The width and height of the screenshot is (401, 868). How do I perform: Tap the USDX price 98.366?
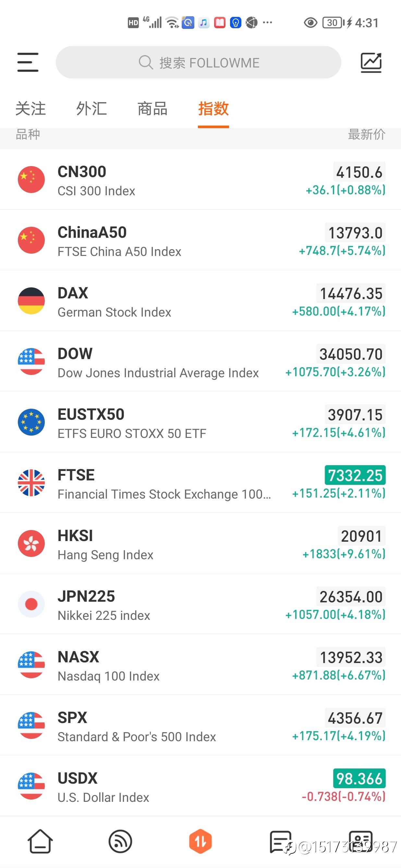[359, 779]
